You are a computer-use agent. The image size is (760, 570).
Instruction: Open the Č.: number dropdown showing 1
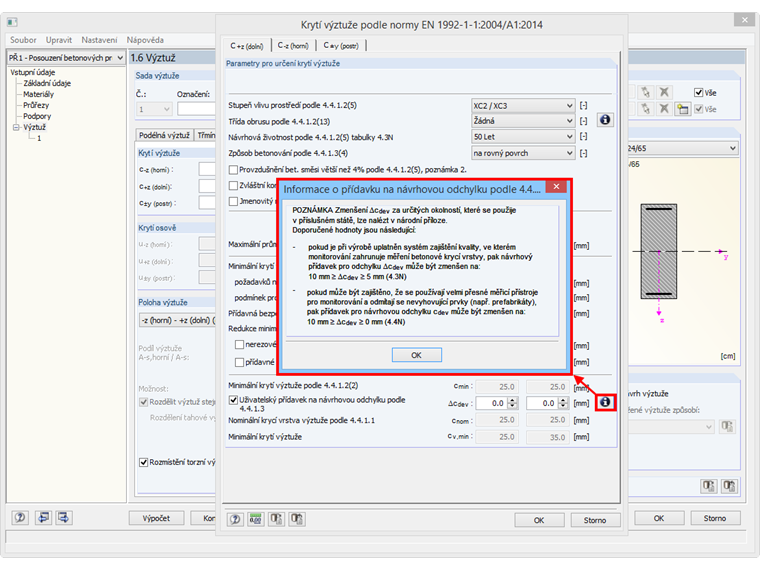[x=154, y=109]
